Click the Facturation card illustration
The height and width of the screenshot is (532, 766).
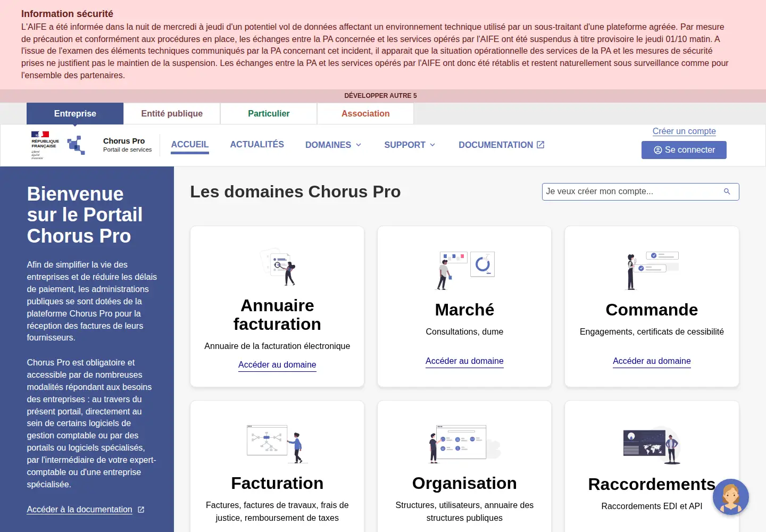[x=277, y=444]
